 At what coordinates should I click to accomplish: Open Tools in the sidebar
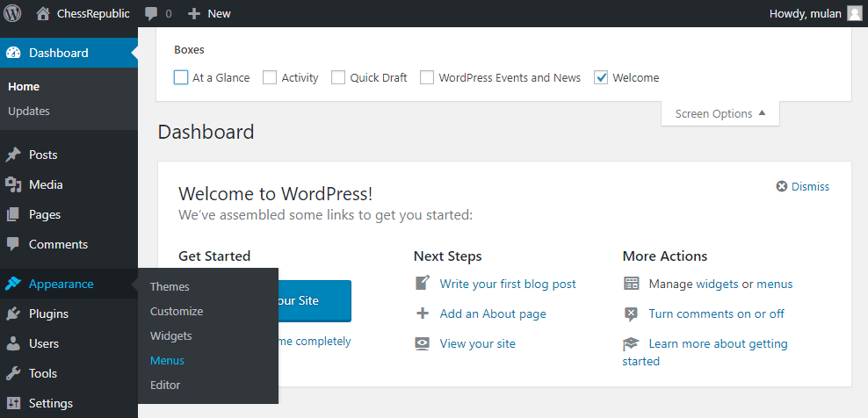(43, 374)
